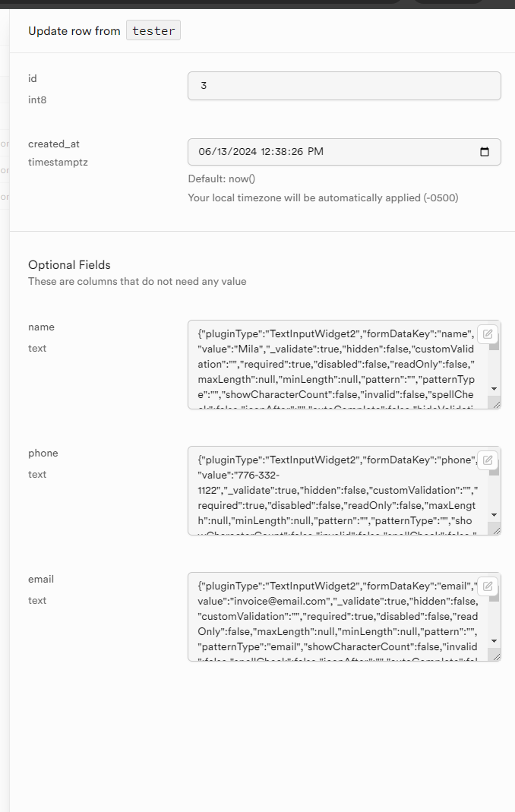This screenshot has height=812, width=515.
Task: Click the tester table name badge
Action: 153,30
